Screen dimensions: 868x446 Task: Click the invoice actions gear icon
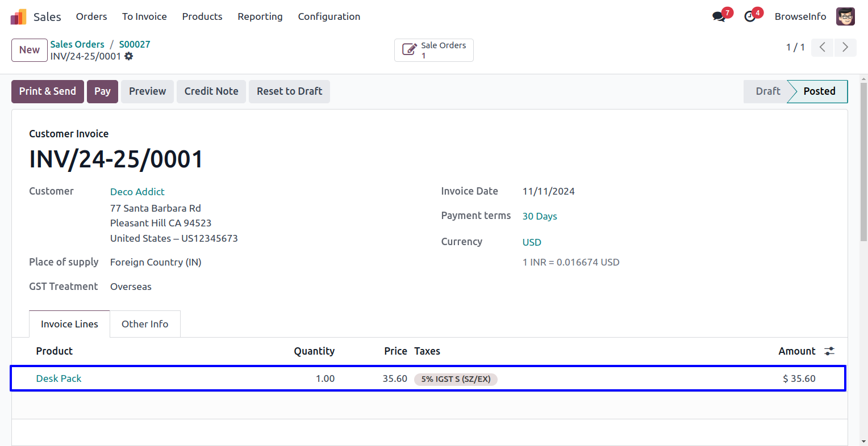coord(129,56)
